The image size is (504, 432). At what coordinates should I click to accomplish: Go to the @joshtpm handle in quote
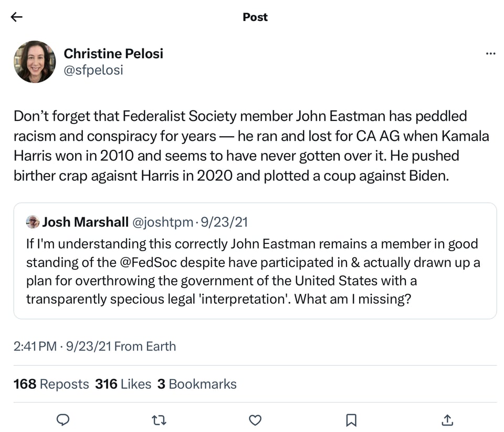162,222
